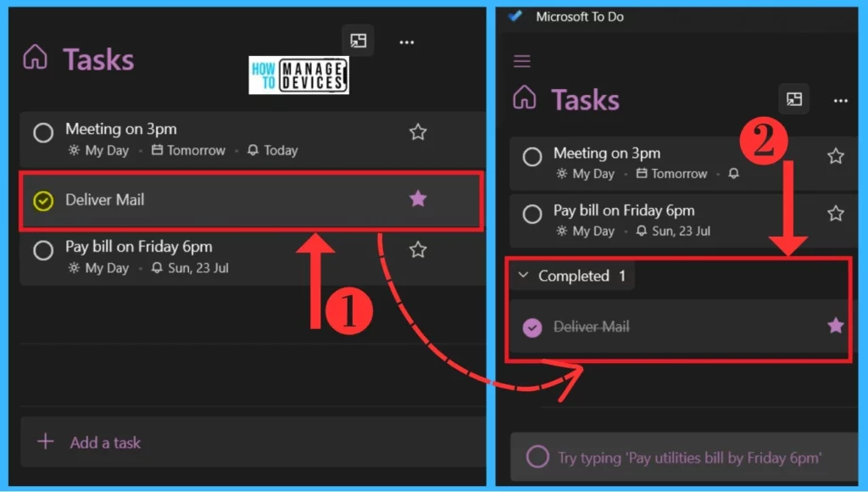Image resolution: width=868 pixels, height=492 pixels.
Task: Open 'Deliver Mail' task text in left window
Action: 104,199
